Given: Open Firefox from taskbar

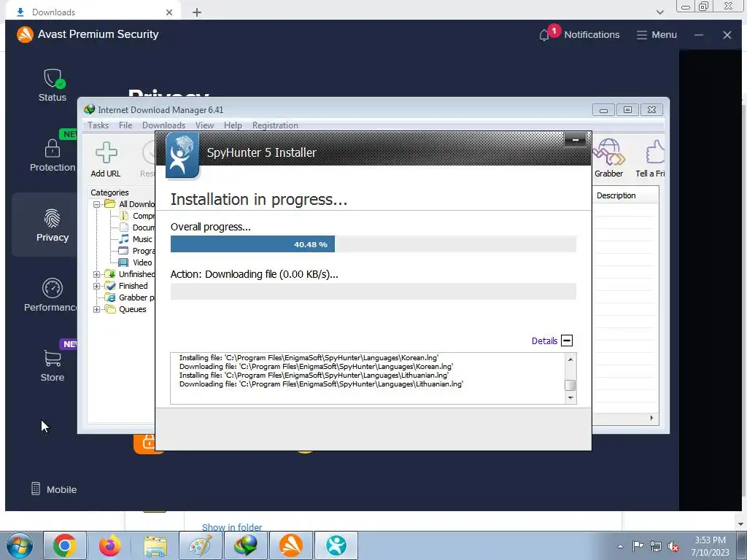Looking at the screenshot, I should pos(110,545).
